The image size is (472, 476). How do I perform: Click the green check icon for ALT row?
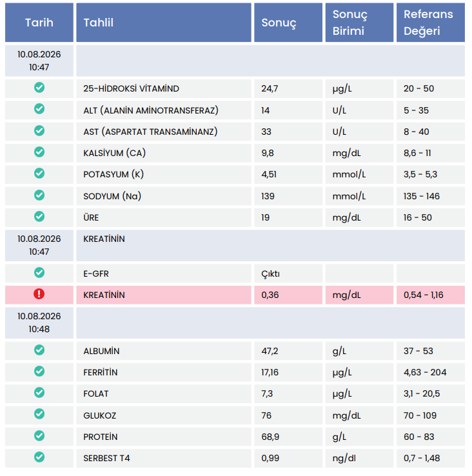click(x=39, y=108)
